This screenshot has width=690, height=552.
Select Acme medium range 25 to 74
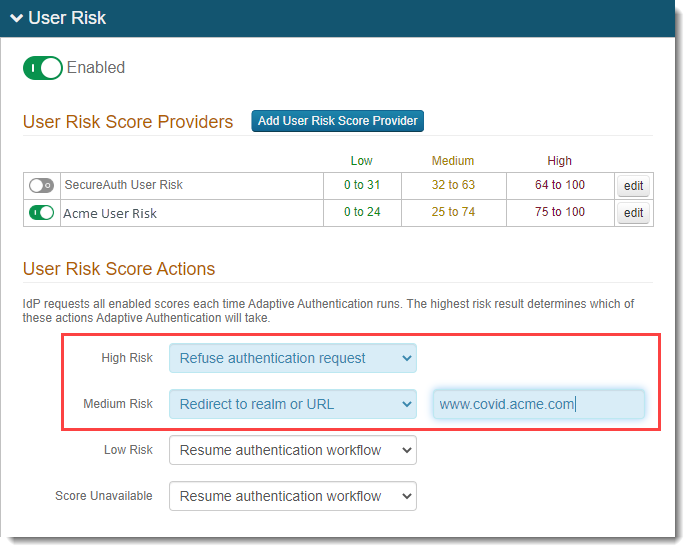click(453, 212)
